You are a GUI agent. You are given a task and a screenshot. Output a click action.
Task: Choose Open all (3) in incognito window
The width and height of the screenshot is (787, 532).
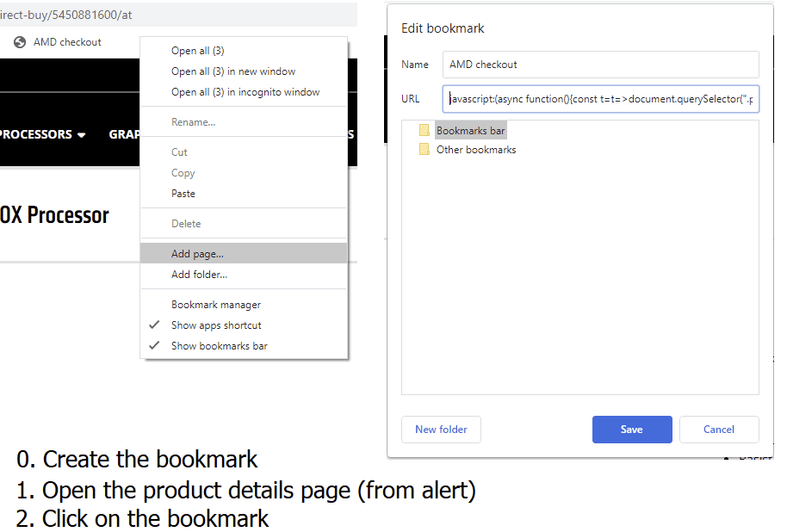(x=245, y=92)
